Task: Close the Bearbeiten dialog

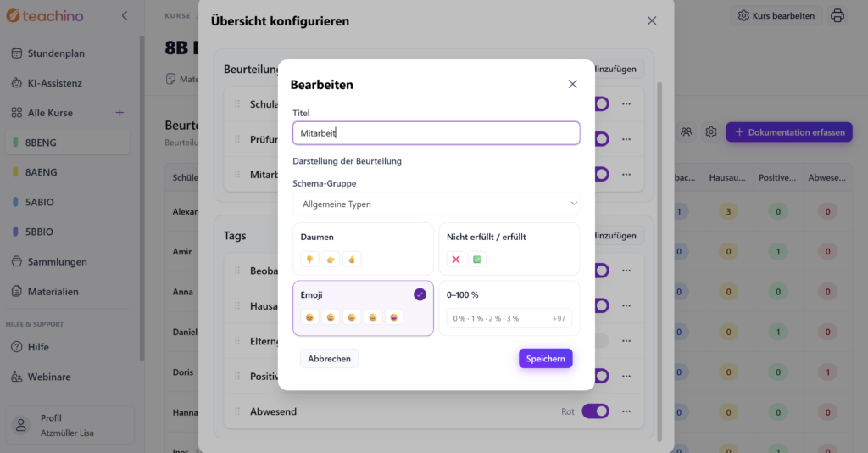Action: [x=572, y=84]
